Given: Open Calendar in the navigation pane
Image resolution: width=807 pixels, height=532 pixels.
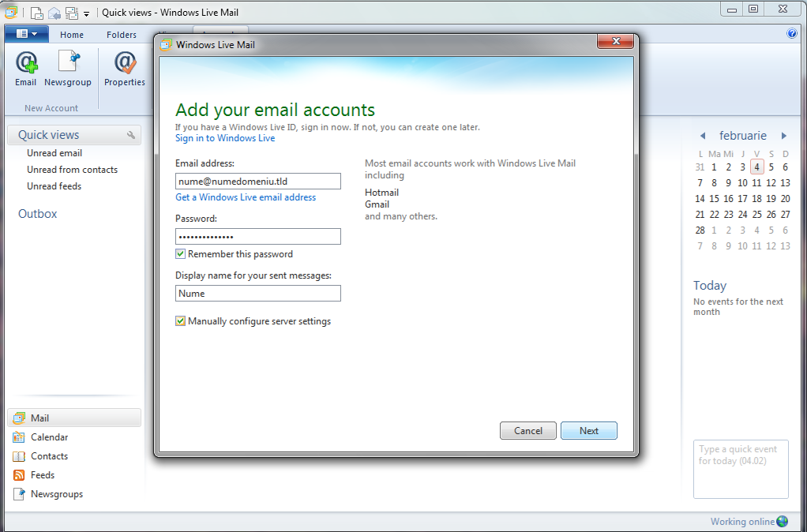Looking at the screenshot, I should pyautogui.click(x=41, y=436).
